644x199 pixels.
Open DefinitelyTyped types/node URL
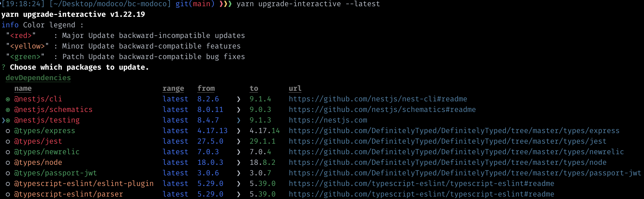tap(447, 162)
